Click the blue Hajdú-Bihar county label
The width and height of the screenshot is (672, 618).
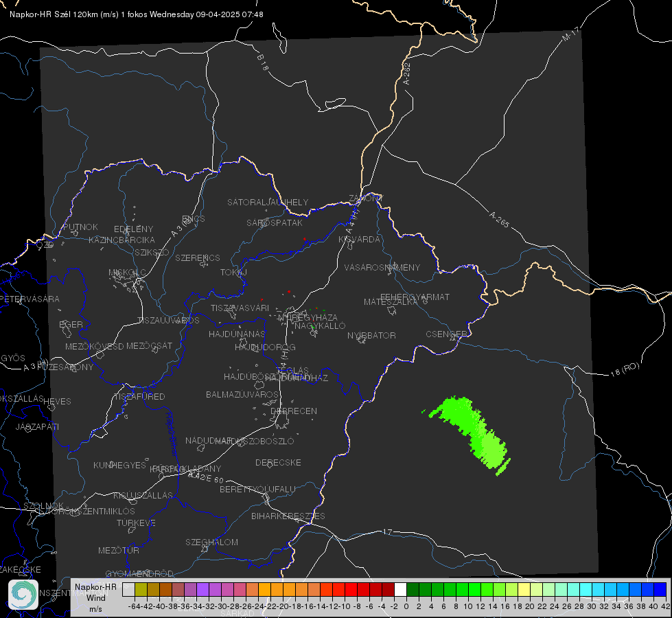tap(171, 434)
